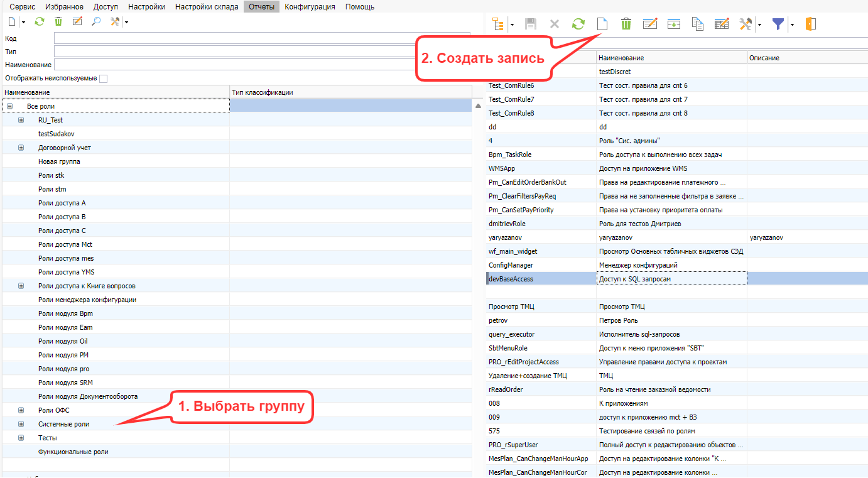Open the dropdown arrow next to filter icon

(x=792, y=24)
